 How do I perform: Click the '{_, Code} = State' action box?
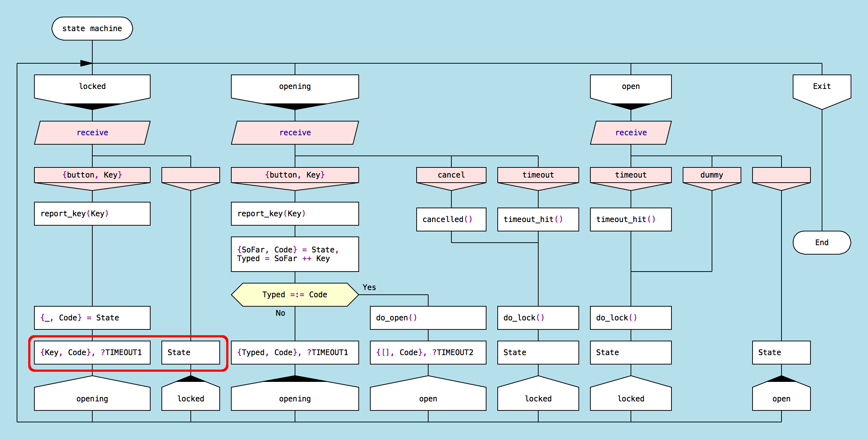click(92, 318)
